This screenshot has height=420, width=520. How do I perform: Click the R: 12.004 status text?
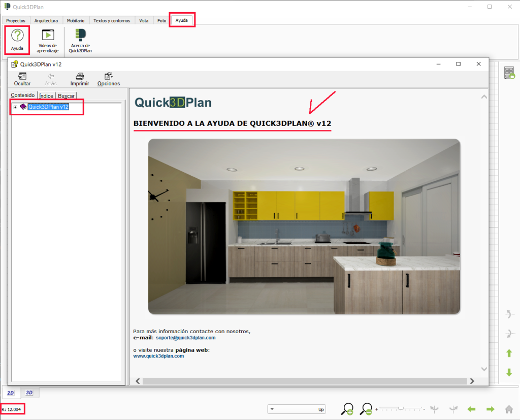tap(11, 409)
